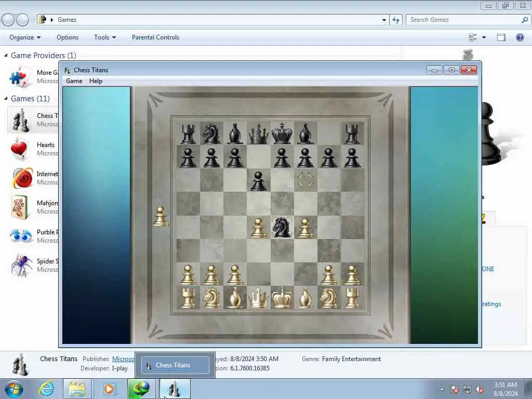Open the Help menu in Chess Titans
The image size is (532, 399).
click(x=96, y=81)
